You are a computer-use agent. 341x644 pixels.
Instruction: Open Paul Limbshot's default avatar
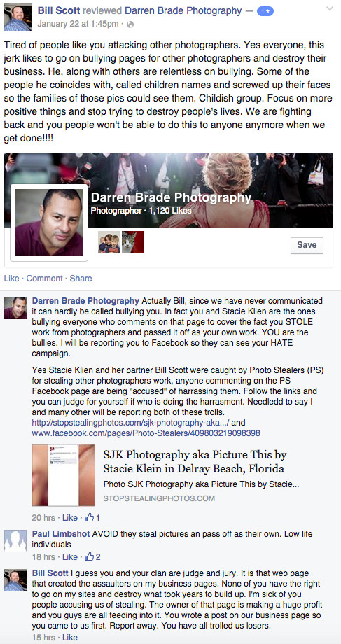(15, 540)
